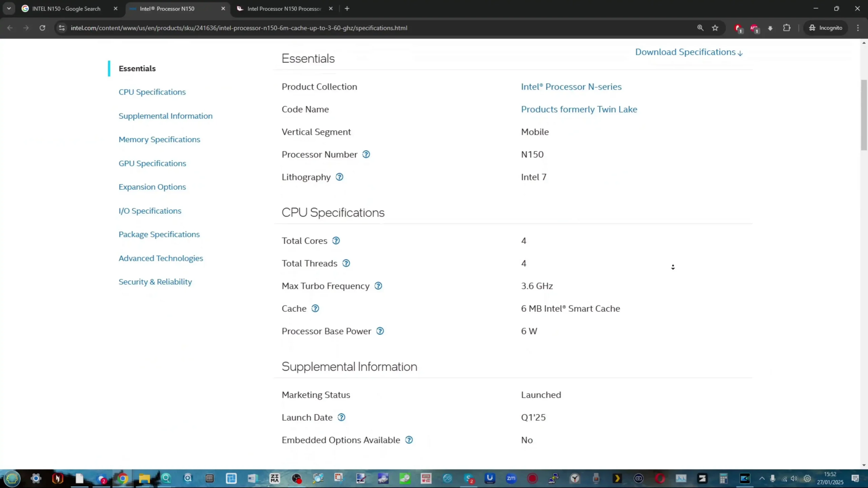The height and width of the screenshot is (488, 868).
Task: Open the PuTTY icon in the taskbar
Action: tap(553, 479)
